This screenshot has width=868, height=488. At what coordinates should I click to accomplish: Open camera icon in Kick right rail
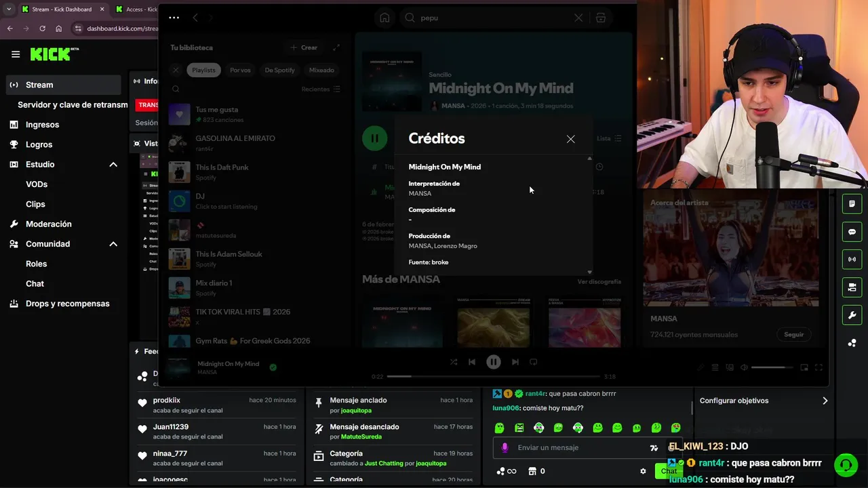point(852,287)
